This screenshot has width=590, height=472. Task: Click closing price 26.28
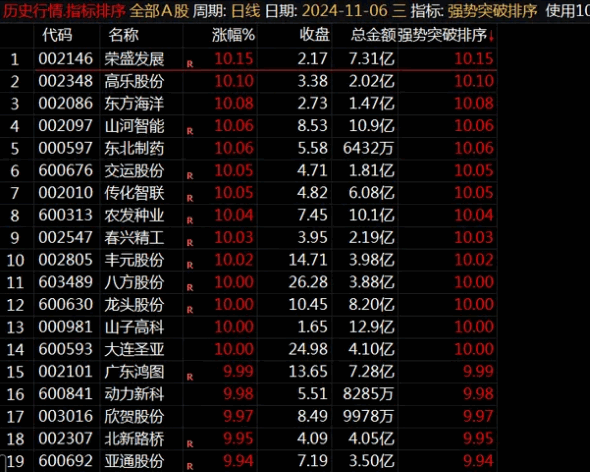(308, 282)
